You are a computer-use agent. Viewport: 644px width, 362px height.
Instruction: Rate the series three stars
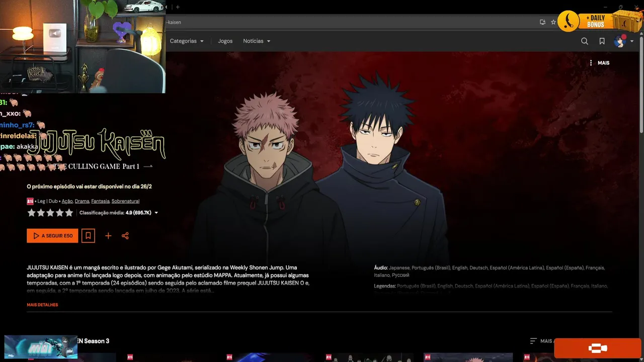pos(50,213)
